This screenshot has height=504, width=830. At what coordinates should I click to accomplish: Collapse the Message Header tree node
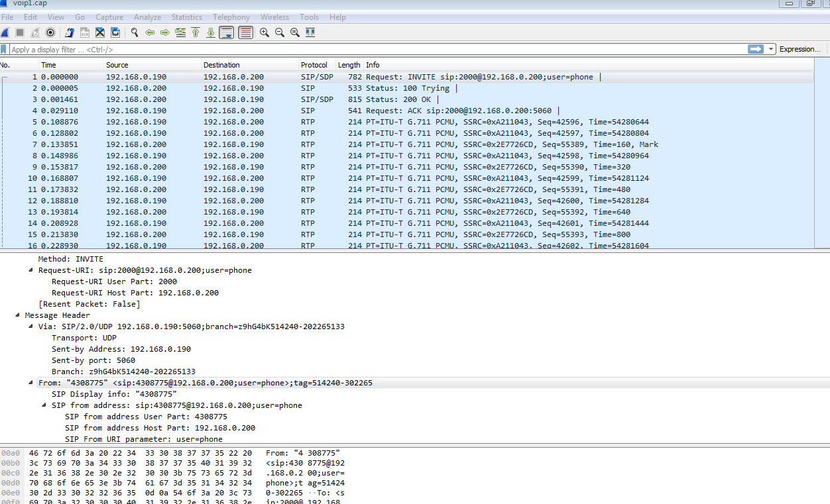click(18, 315)
